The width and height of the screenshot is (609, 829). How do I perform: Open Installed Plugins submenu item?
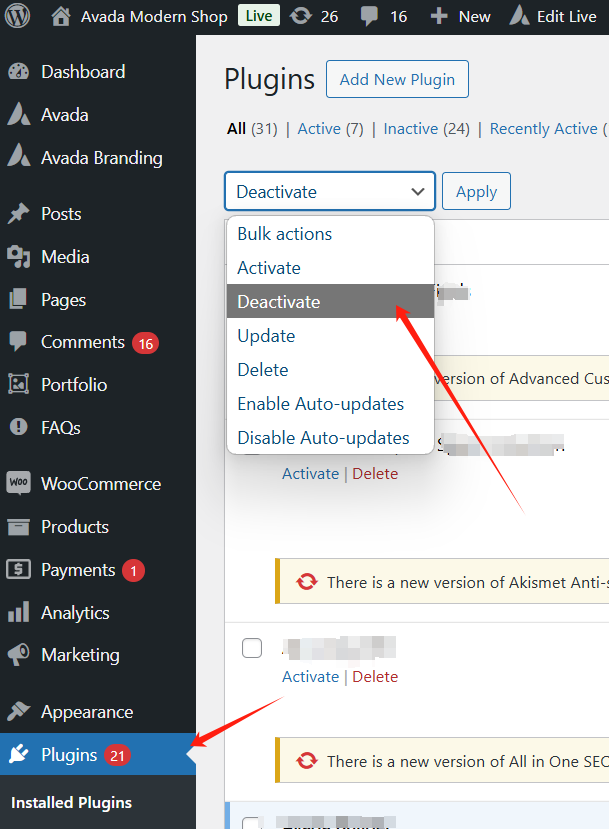tap(71, 803)
